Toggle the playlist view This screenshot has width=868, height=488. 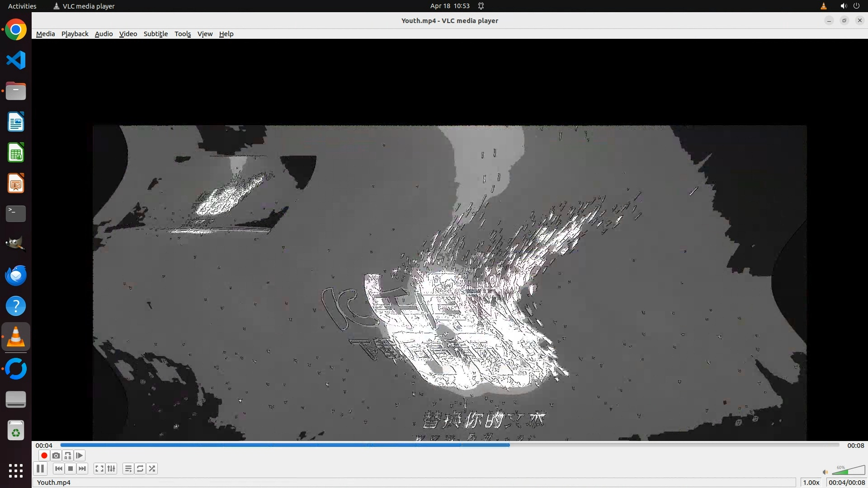coord(128,469)
